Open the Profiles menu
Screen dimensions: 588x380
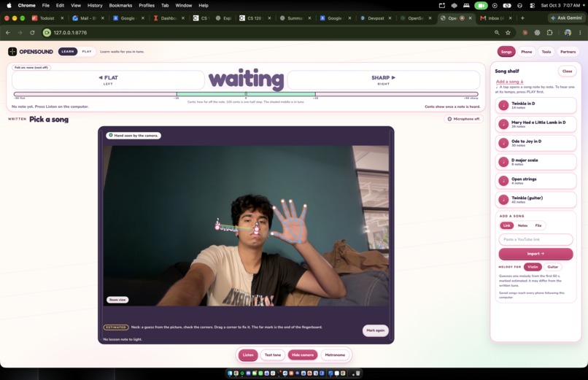[x=147, y=5]
